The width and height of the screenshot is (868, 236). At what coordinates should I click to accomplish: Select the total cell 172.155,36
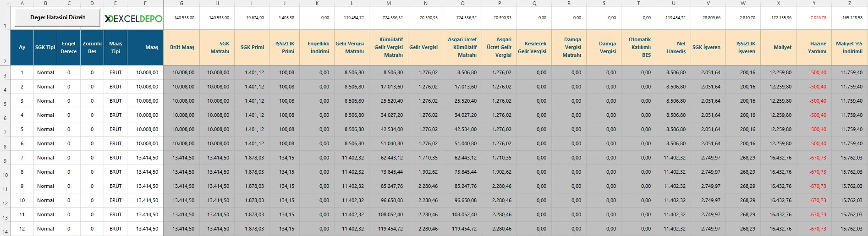point(779,18)
